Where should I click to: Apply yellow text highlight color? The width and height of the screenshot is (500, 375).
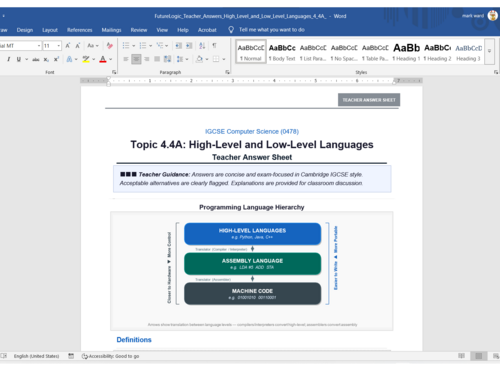86,59
